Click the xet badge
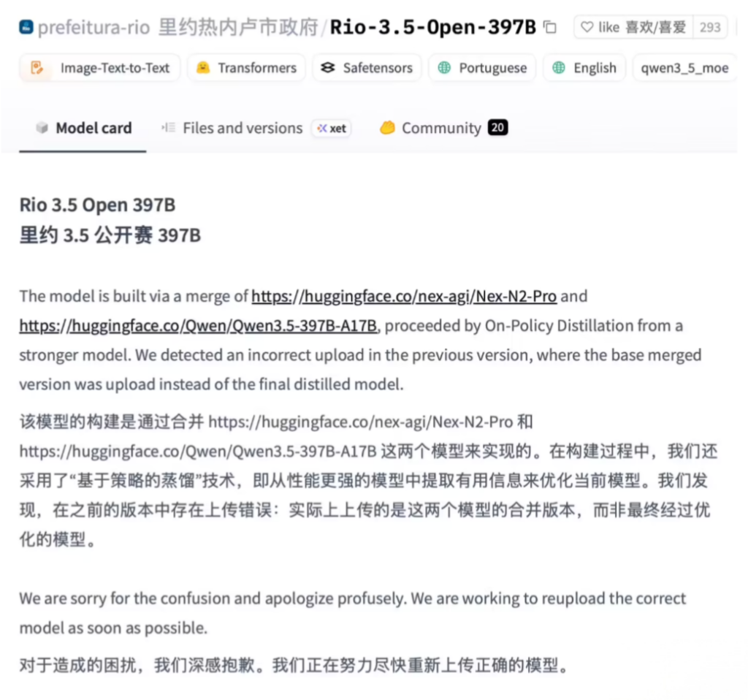Image resolution: width=748 pixels, height=700 pixels. coord(332,128)
